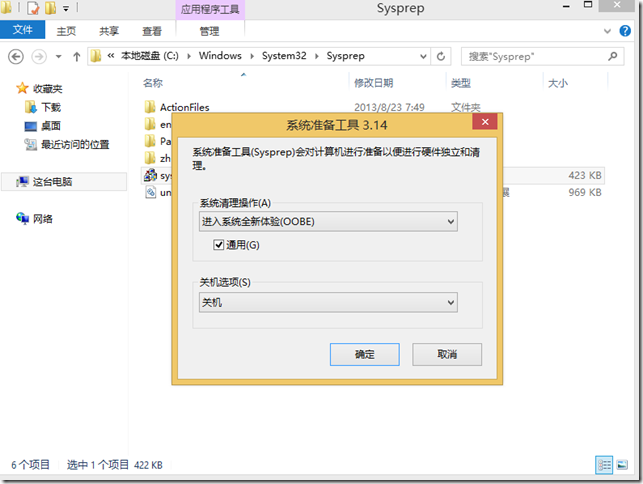Image resolution: width=643 pixels, height=484 pixels.
Task: Open 下载 in the navigation pane
Action: pyautogui.click(x=51, y=107)
